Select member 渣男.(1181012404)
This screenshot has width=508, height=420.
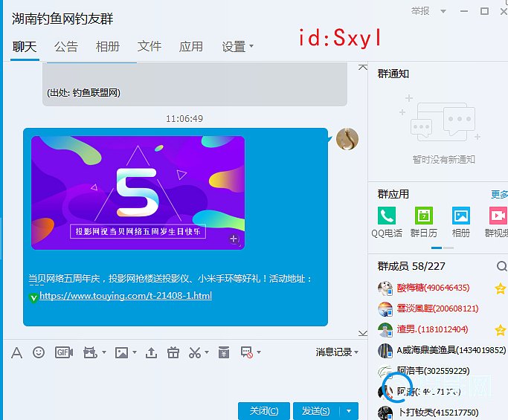click(433, 329)
